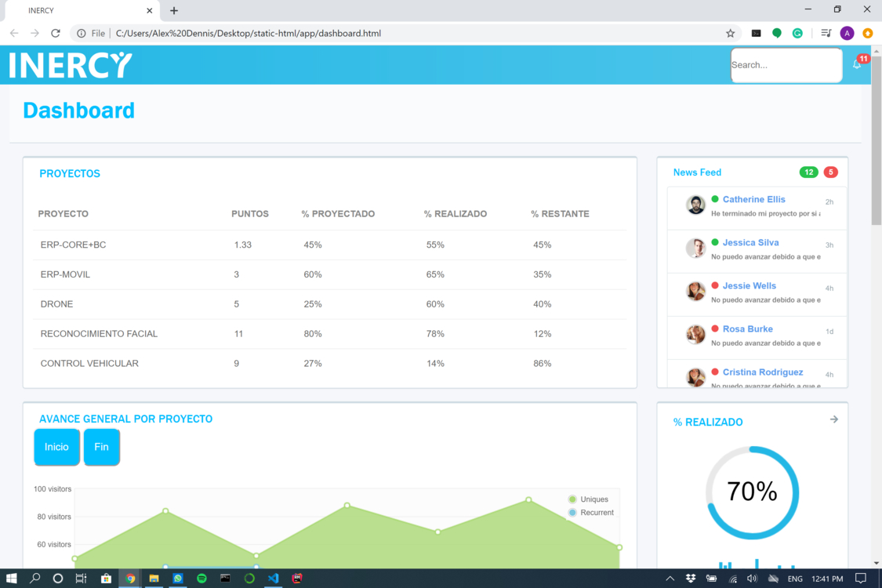Bookmark this page with the star icon
The height and width of the screenshot is (588, 882).
click(730, 34)
